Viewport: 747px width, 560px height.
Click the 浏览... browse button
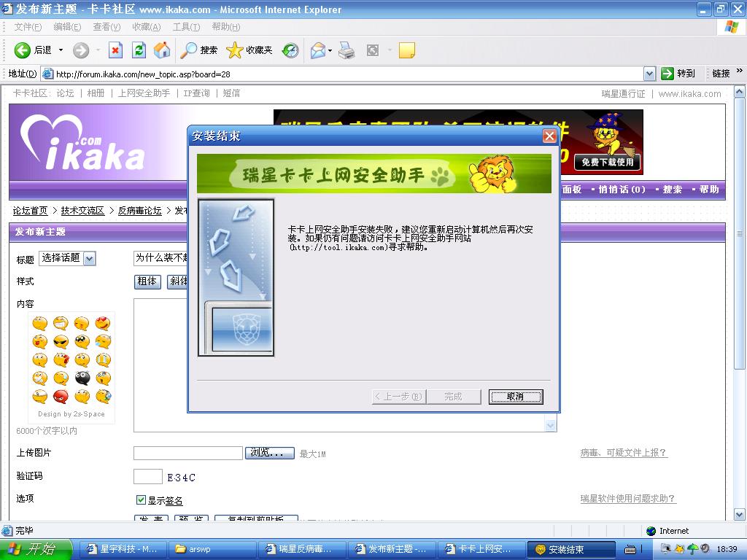(270, 453)
